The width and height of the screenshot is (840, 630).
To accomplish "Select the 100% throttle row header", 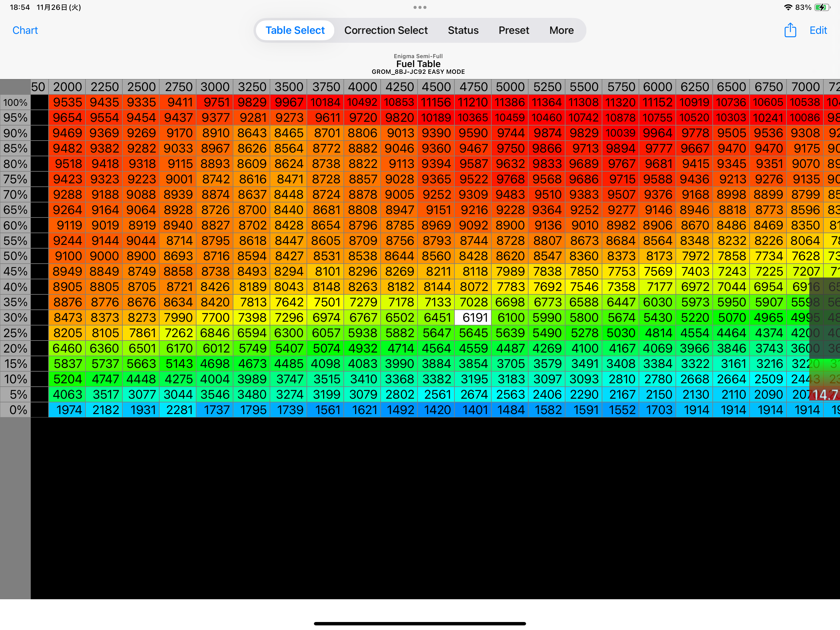I will (15, 103).
